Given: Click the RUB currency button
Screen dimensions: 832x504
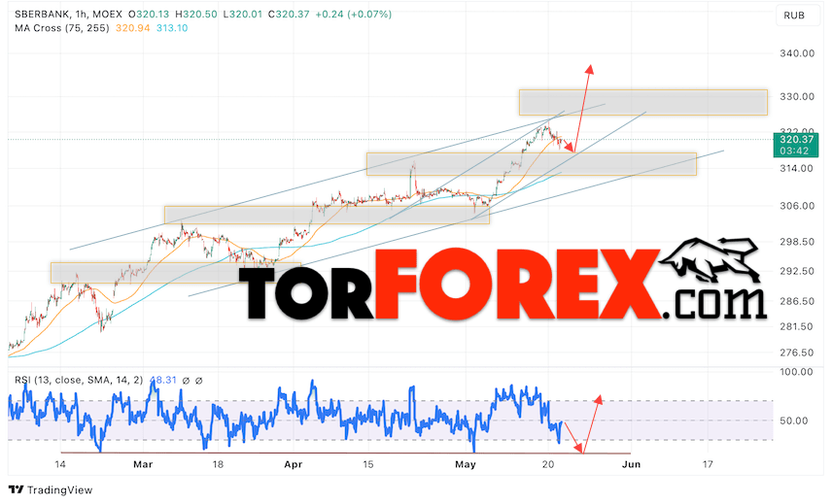Looking at the screenshot, I should (794, 16).
